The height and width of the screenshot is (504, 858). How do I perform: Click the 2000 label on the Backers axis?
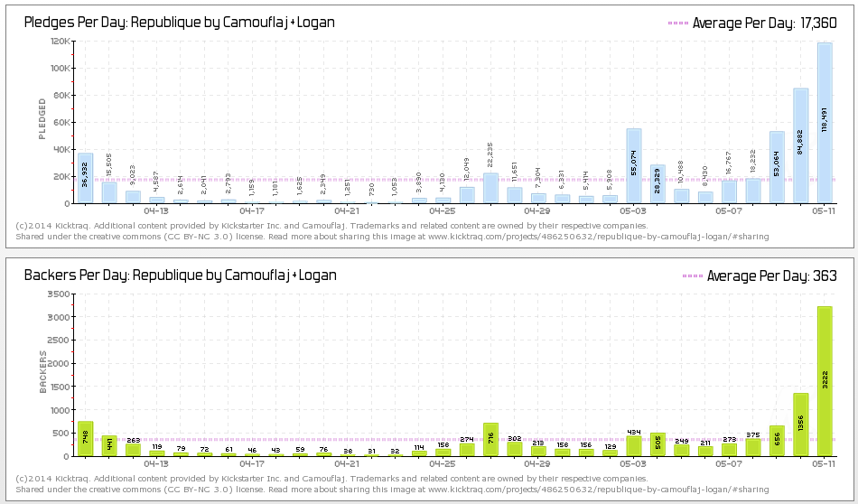tap(59, 364)
